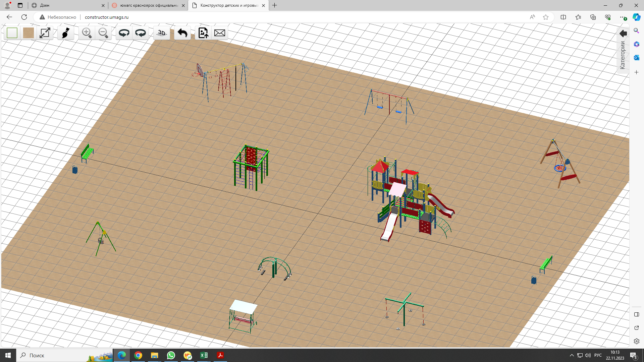This screenshot has height=362, width=644.
Task: Click the Поиск taskbar search box
Action: (65, 355)
